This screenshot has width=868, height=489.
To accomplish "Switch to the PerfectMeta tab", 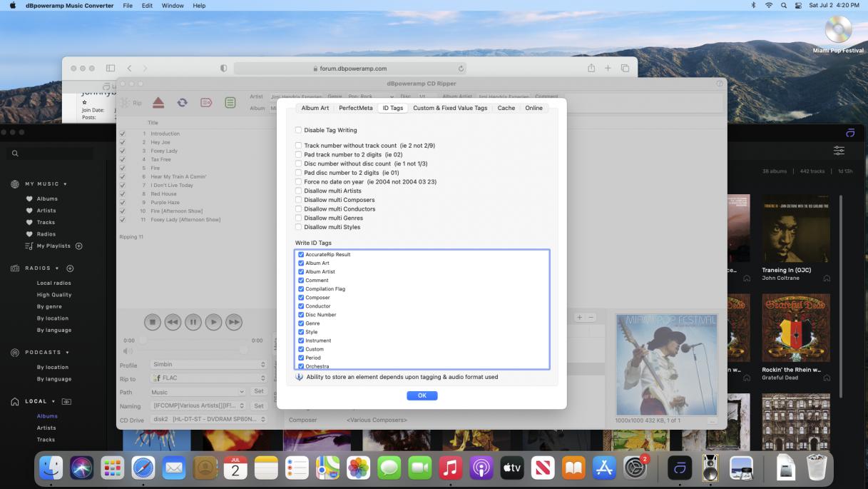I will click(x=355, y=109).
